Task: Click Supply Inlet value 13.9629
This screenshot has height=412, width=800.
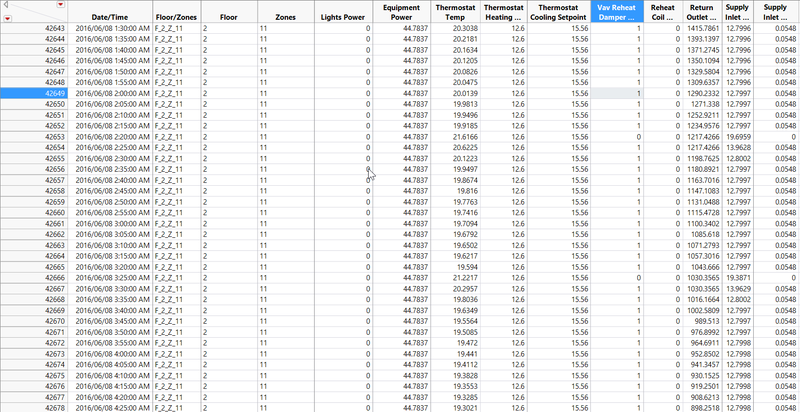Action: point(739,289)
